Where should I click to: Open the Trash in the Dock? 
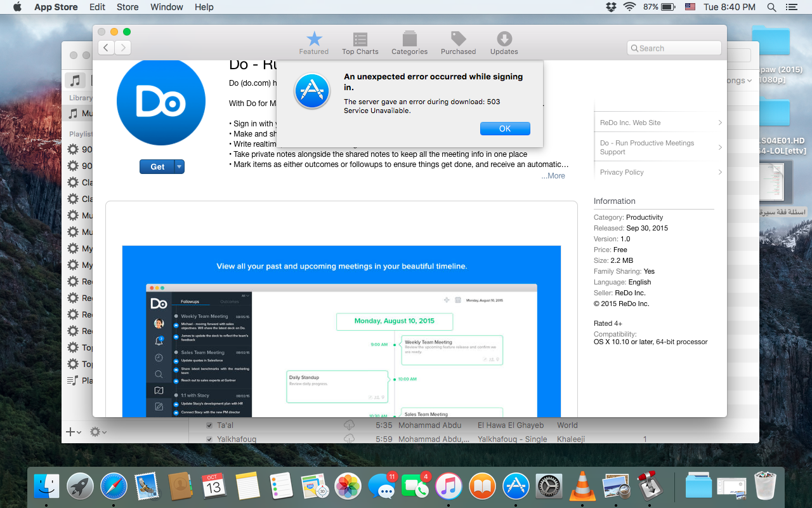pos(766,487)
